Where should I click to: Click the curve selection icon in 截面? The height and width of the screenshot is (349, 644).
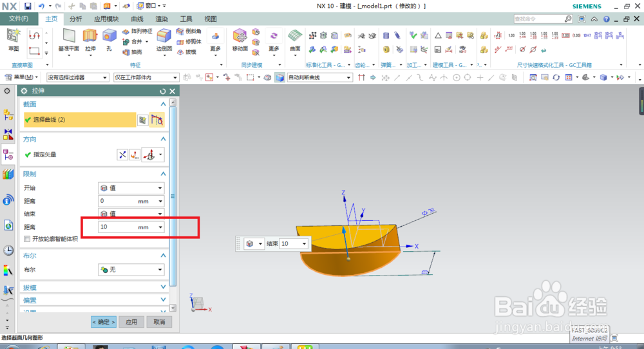pyautogui.click(x=157, y=120)
